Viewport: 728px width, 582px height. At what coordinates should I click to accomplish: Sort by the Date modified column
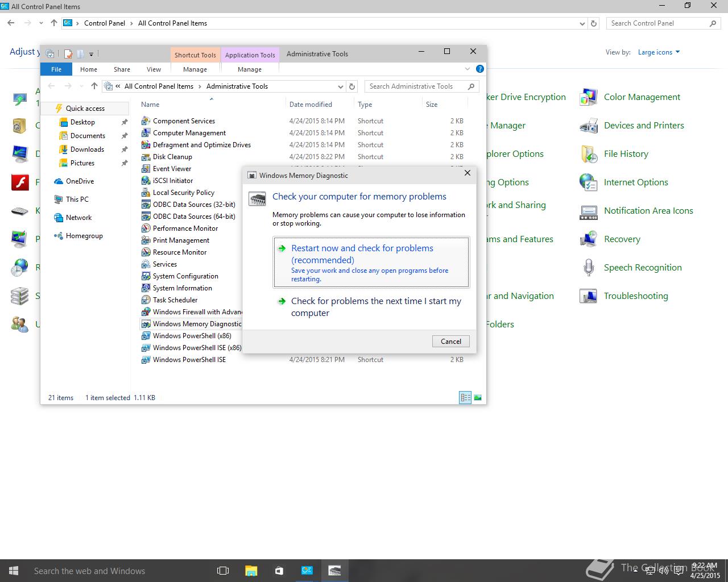click(311, 105)
